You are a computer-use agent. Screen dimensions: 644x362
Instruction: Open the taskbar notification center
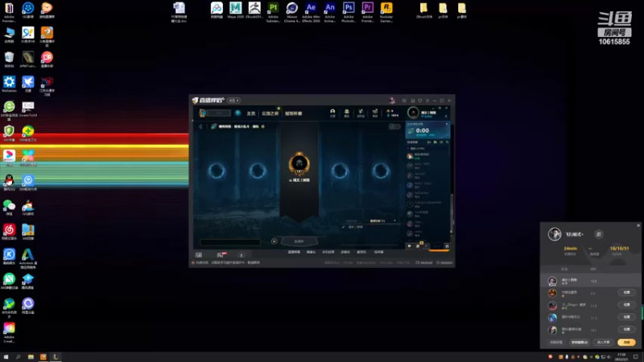point(636,357)
